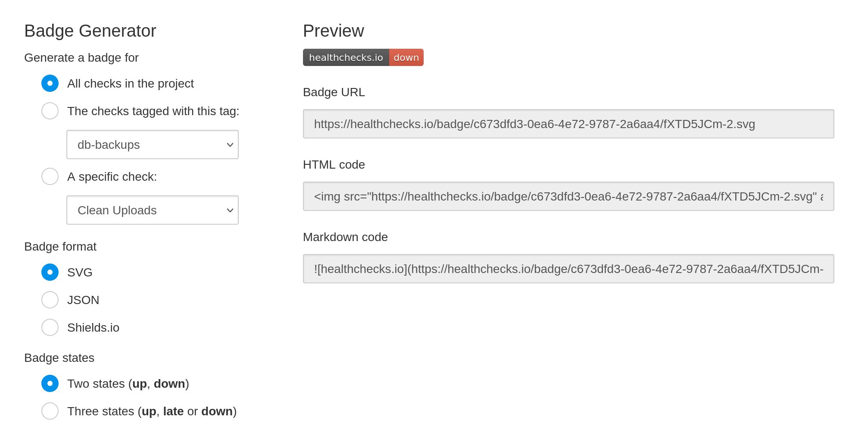Select the 'A specific check' radio button
The image size is (868, 433).
point(50,176)
